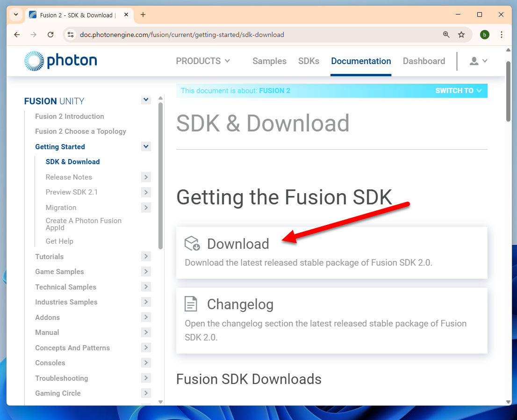Open the tab search dropdown arrow
Viewport: 517px width, 420px height.
[x=16, y=15]
